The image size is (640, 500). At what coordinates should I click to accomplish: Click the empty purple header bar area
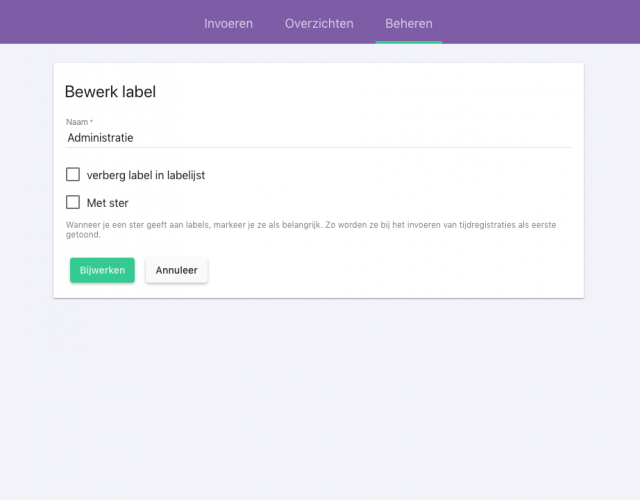coord(98,22)
